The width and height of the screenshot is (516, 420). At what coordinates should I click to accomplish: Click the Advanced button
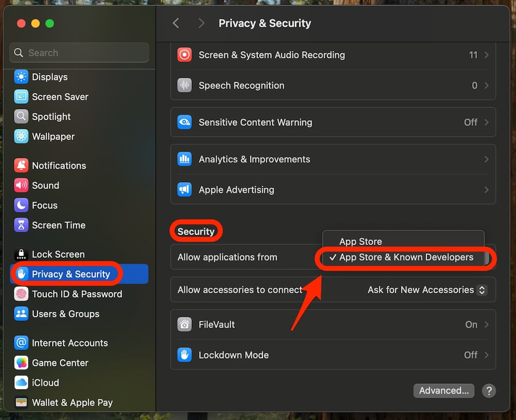pyautogui.click(x=444, y=391)
